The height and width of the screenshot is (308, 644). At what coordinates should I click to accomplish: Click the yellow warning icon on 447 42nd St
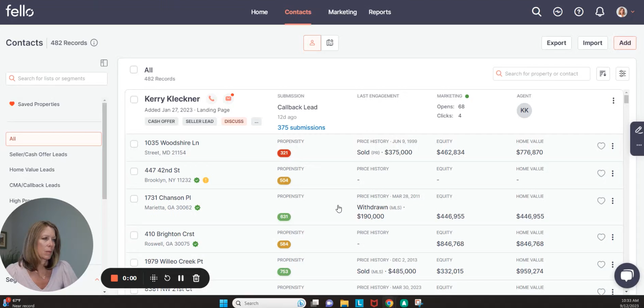pos(206,180)
